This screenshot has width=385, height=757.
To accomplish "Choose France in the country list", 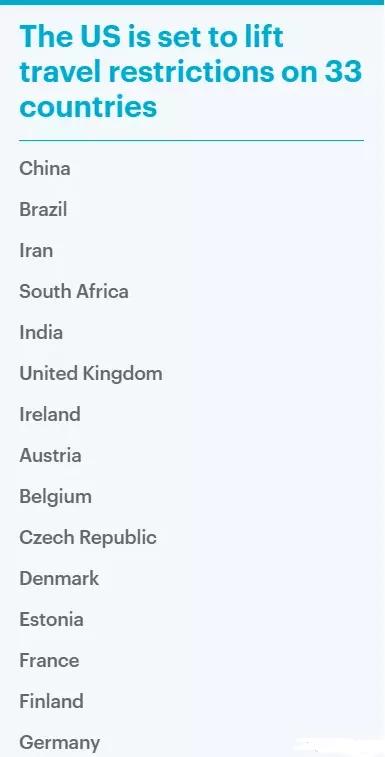I will [x=49, y=660].
